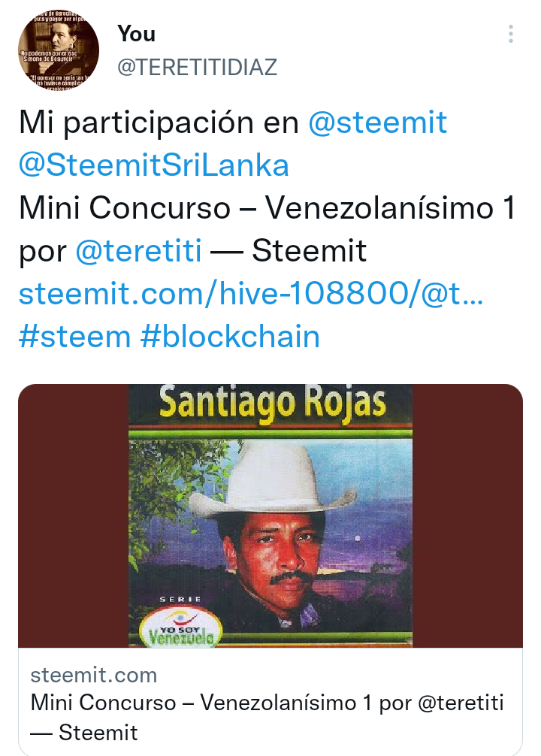541x756 pixels.
Task: Open the three-dot tweet options menu
Action: (511, 34)
